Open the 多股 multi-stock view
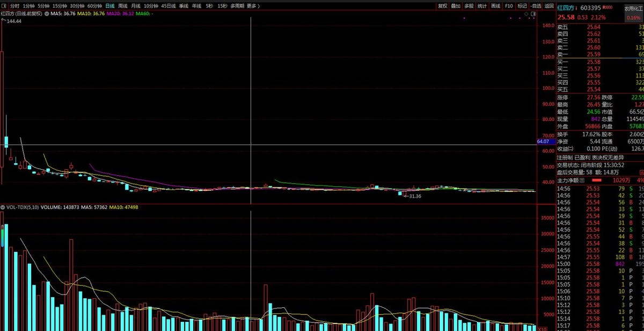 click(x=469, y=6)
